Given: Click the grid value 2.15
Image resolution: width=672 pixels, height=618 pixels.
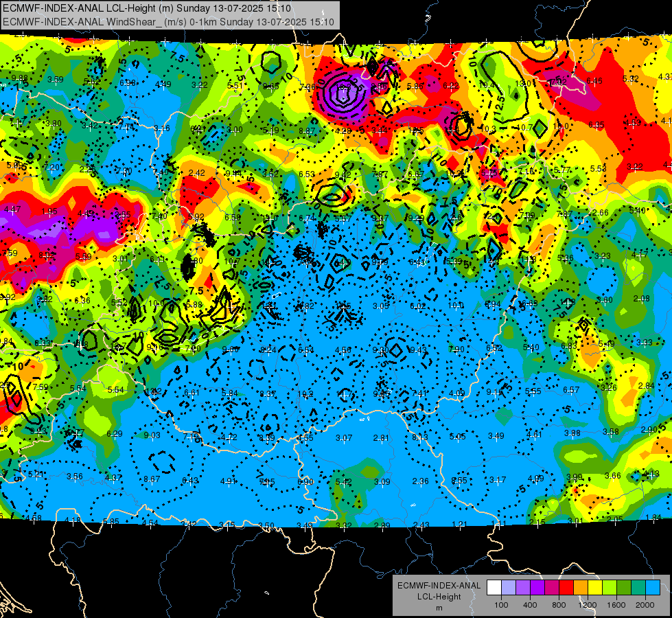Looking at the screenshot, I should click(537, 522).
